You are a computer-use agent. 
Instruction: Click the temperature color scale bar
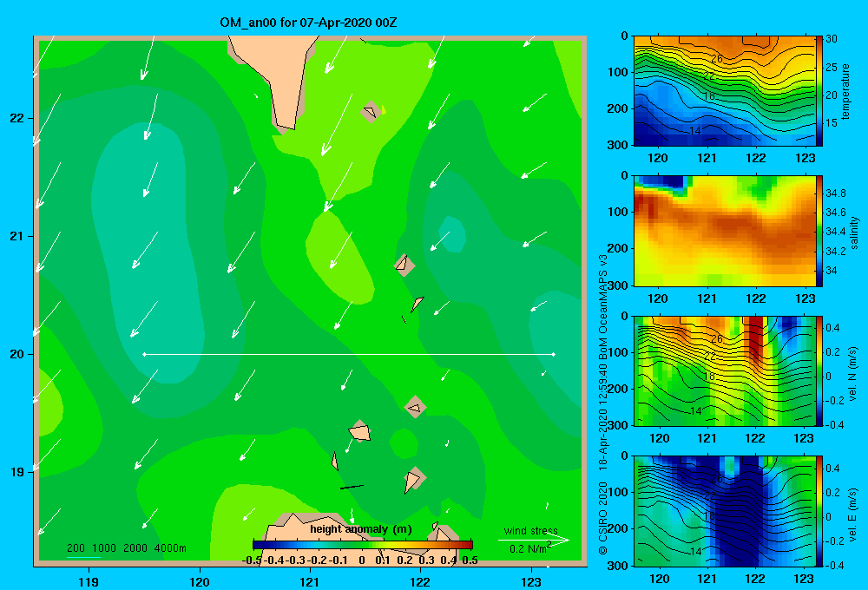click(819, 91)
